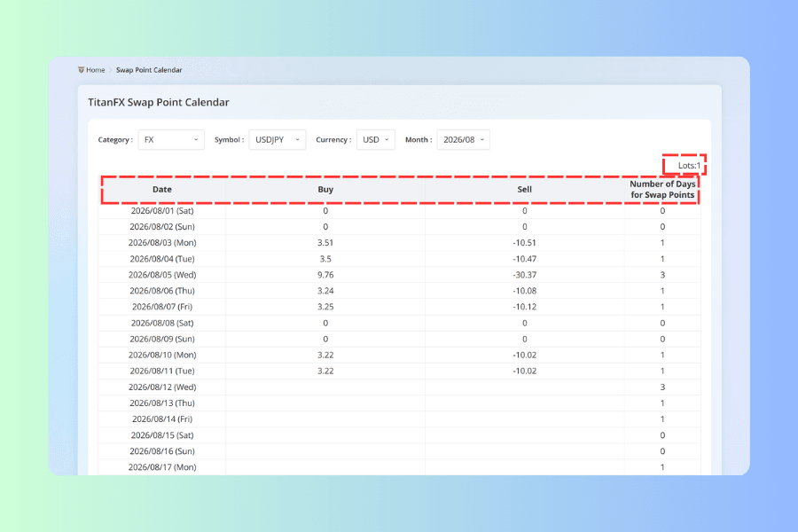Select the 2026/08/09 (Sun) date cell
The width and height of the screenshot is (798, 532).
(x=162, y=339)
